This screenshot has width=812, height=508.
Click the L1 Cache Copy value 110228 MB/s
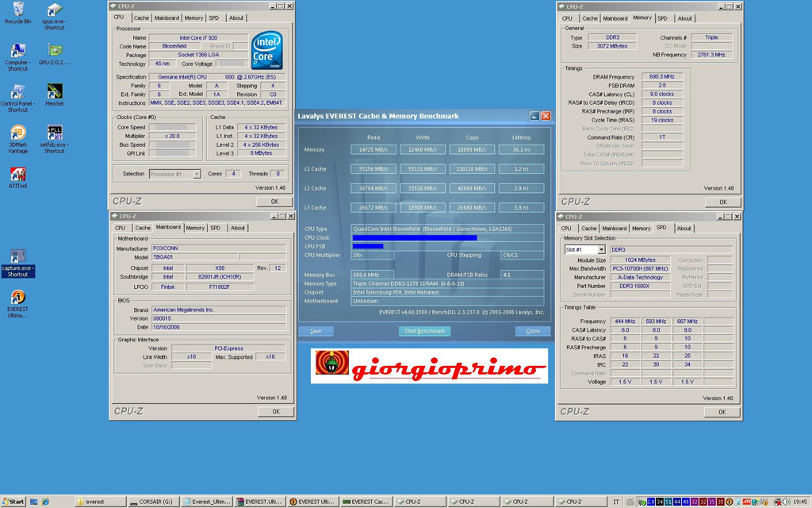click(x=472, y=169)
